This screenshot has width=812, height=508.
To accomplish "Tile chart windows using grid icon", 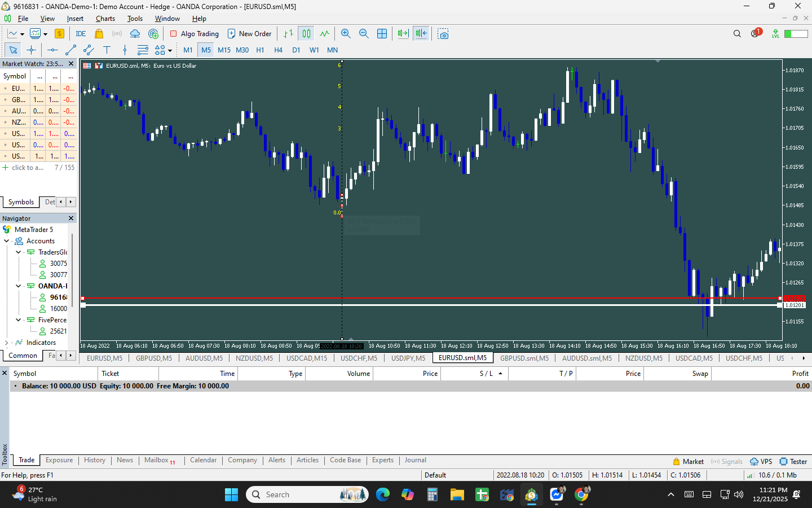I will click(382, 34).
